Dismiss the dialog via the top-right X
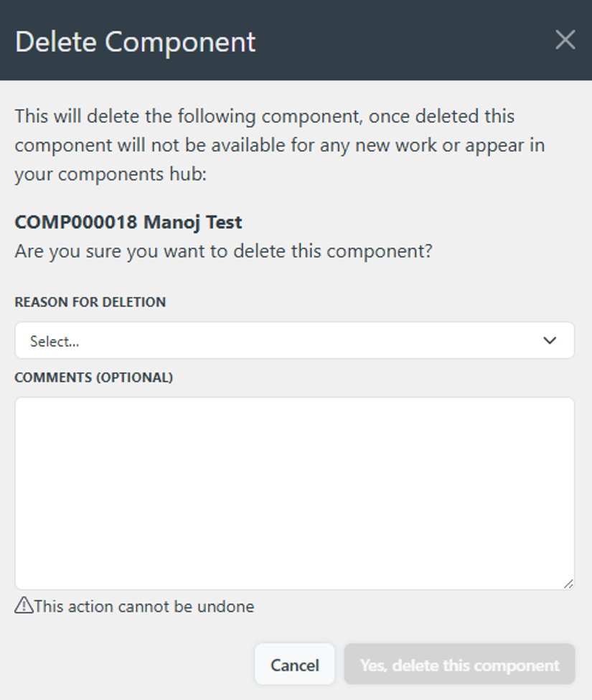 pos(565,40)
